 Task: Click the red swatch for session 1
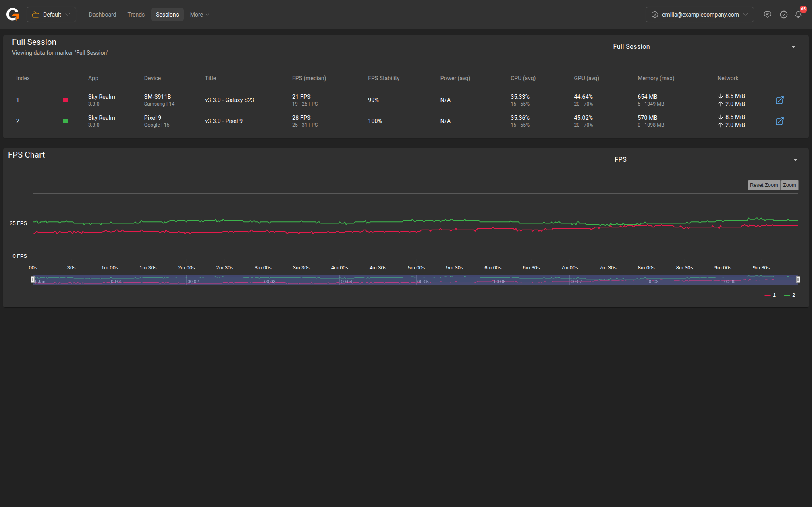tap(66, 100)
